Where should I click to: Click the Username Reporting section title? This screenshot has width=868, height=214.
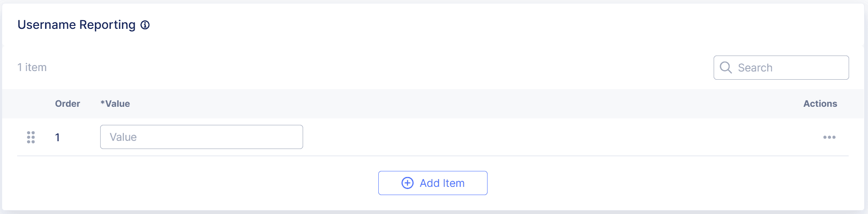tap(77, 25)
